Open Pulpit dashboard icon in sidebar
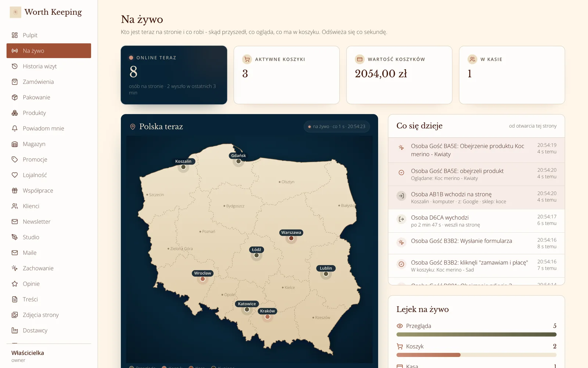This screenshot has width=588, height=368. [15, 35]
